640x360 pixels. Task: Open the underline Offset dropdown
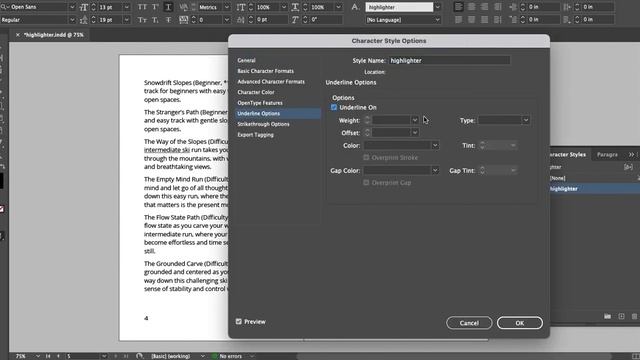point(415,133)
